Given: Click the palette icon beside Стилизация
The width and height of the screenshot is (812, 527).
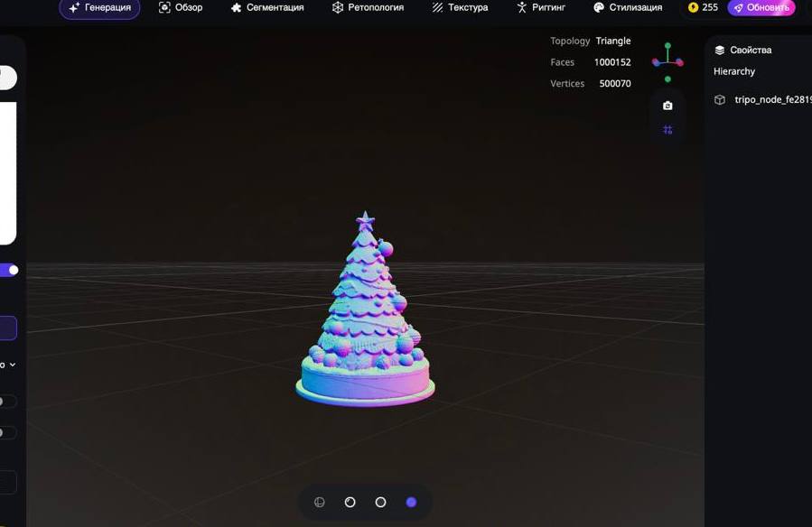Looking at the screenshot, I should (x=599, y=8).
